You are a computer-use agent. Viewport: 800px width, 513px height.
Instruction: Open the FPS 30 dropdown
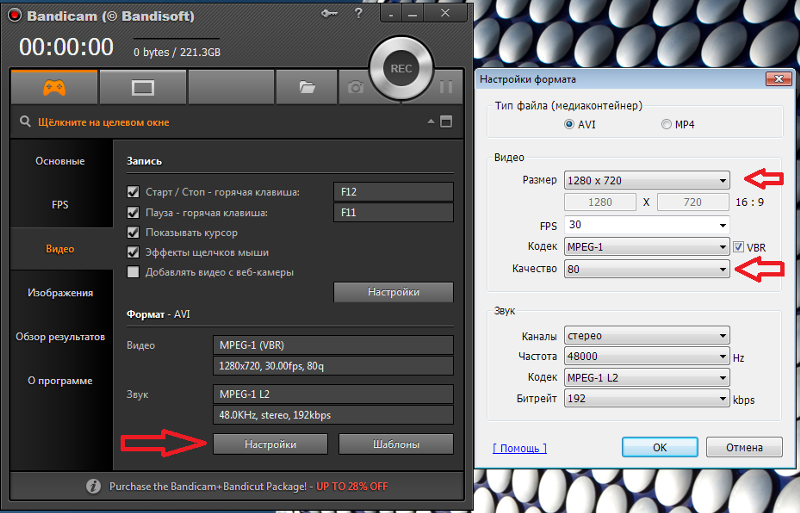(x=646, y=225)
